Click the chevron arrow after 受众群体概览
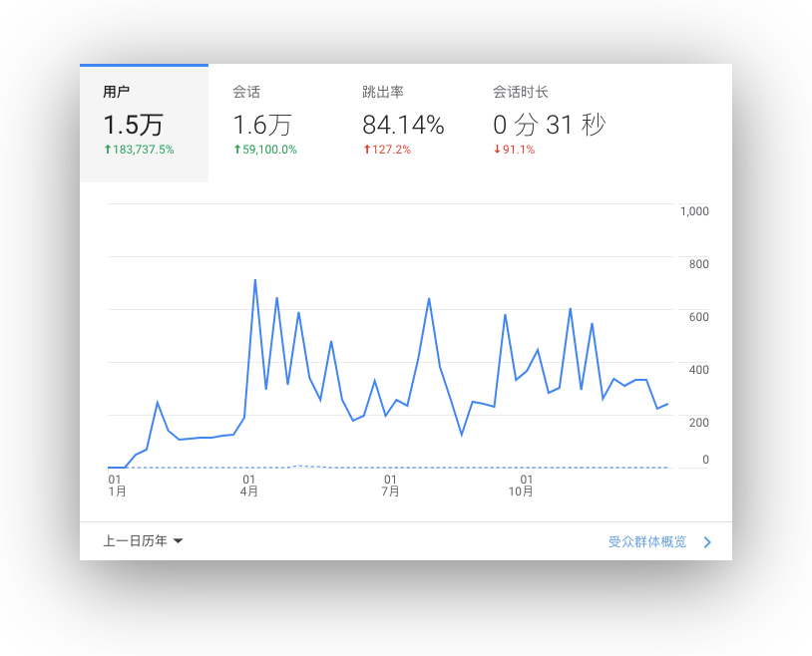Screen dimensions: 812x656 (x=707, y=542)
